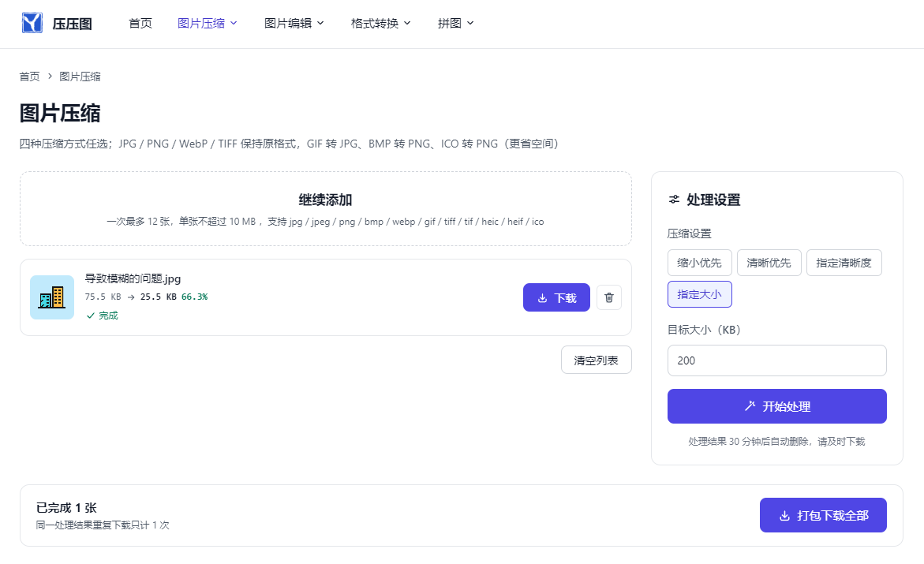
Task: Click the 同一处理结果重复下载只计 1 次 note
Action: (103, 525)
